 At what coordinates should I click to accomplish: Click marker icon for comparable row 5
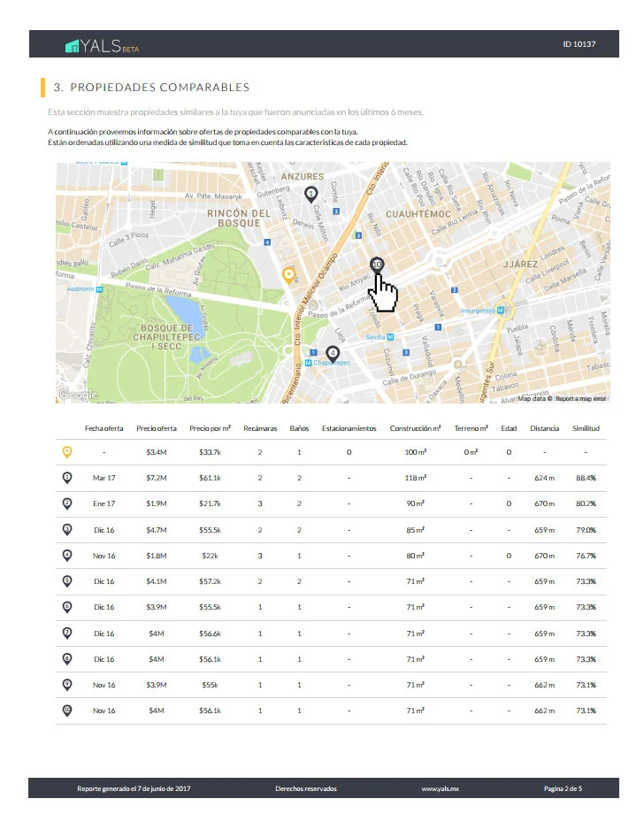(x=67, y=581)
